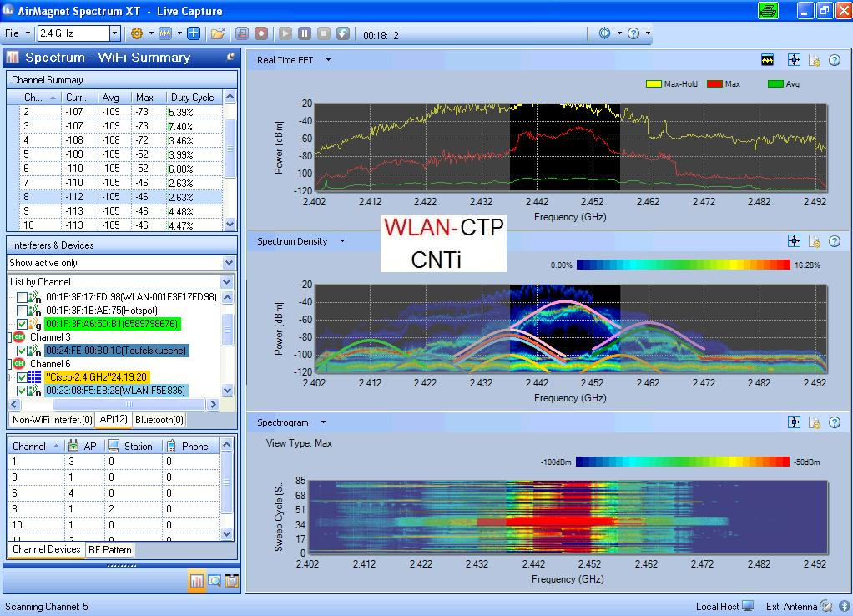Click the settings gear icon in toolbar
The height and width of the screenshot is (616, 853).
(137, 33)
